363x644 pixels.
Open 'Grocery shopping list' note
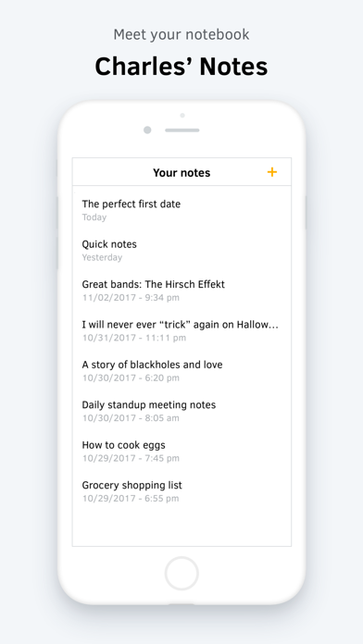[181, 491]
